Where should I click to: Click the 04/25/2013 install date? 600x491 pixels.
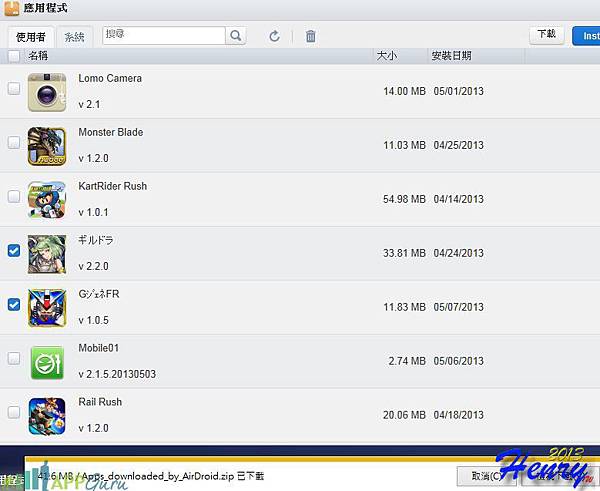pyautogui.click(x=458, y=145)
